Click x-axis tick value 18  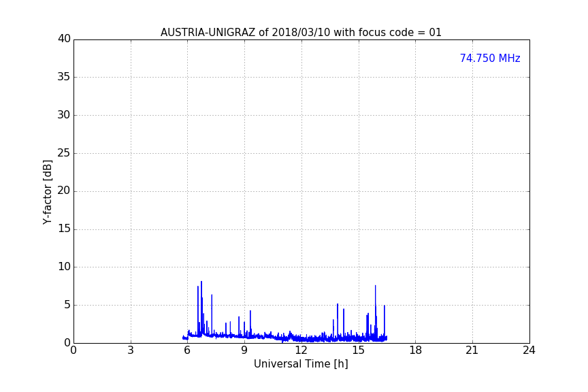point(415,350)
